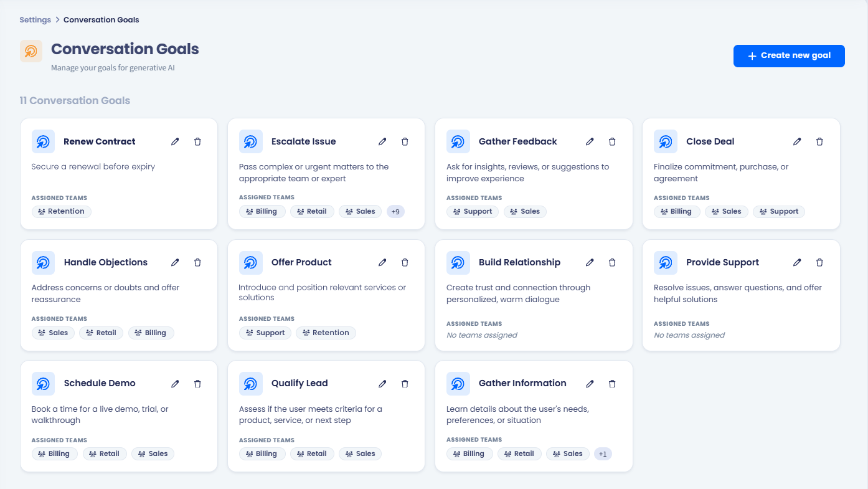Click the Schedule Demo card title
The height and width of the screenshot is (489, 868).
(100, 383)
